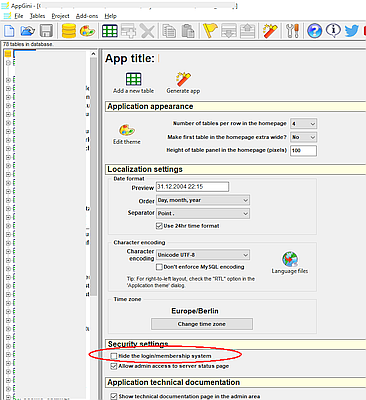Click the Twitter bird toolbar icon
Image resolution: width=366 pixels, height=400 pixels.
pyautogui.click(x=352, y=31)
